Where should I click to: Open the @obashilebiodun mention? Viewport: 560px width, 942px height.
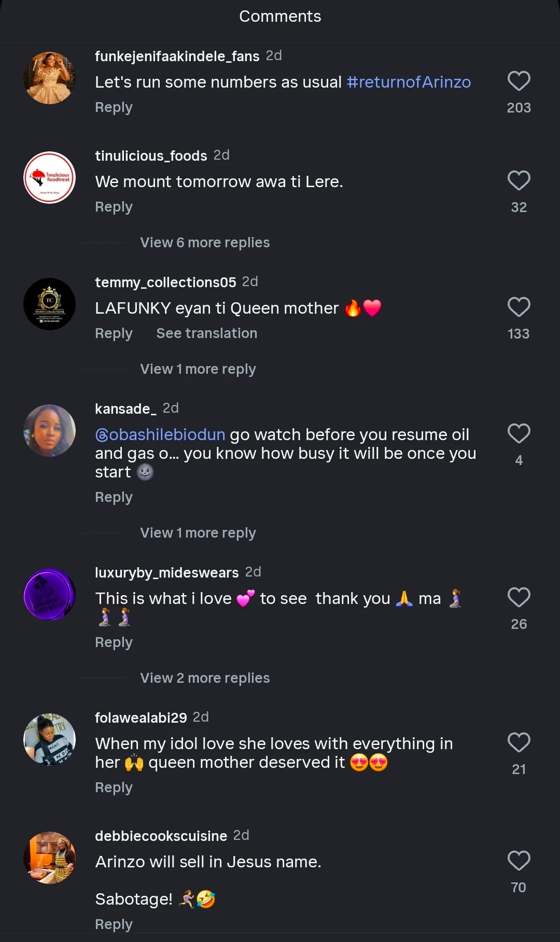pyautogui.click(x=160, y=434)
